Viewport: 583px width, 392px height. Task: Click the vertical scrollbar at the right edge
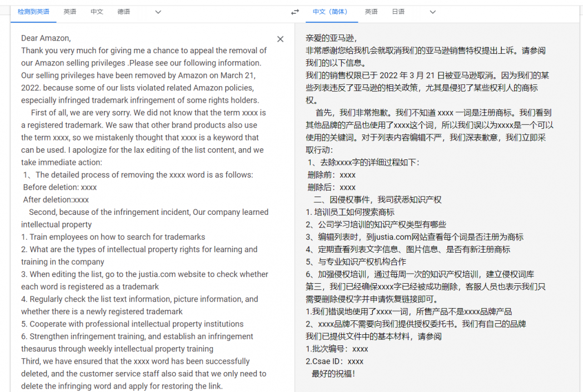pos(580,194)
